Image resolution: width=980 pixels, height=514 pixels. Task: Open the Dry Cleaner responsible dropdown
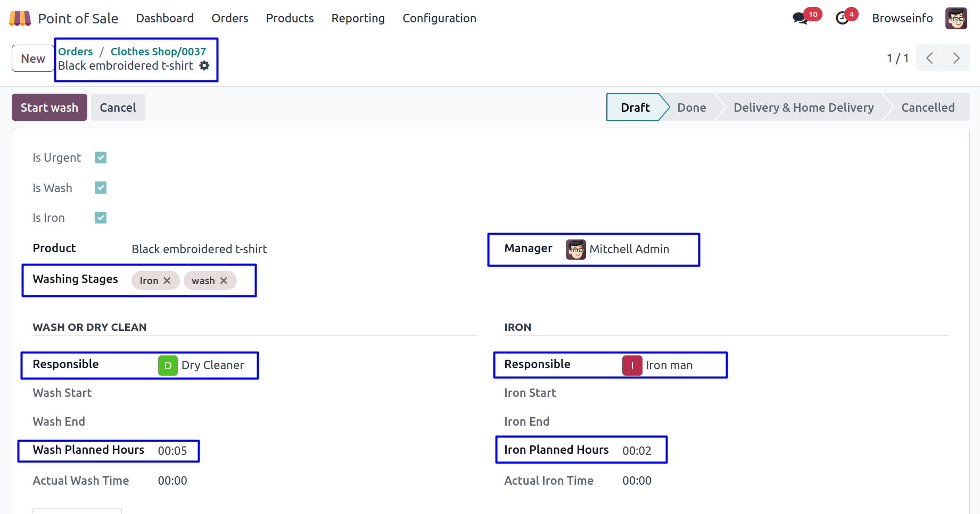click(x=212, y=366)
